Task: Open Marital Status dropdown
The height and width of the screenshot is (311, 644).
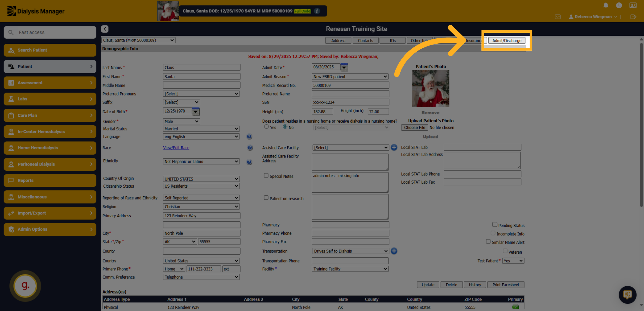Action: 201,129
